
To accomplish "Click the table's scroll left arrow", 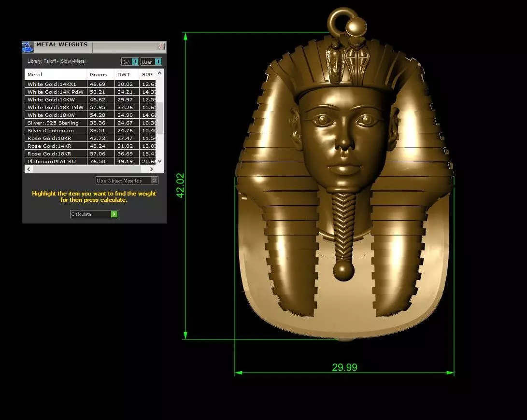I will (x=28, y=169).
